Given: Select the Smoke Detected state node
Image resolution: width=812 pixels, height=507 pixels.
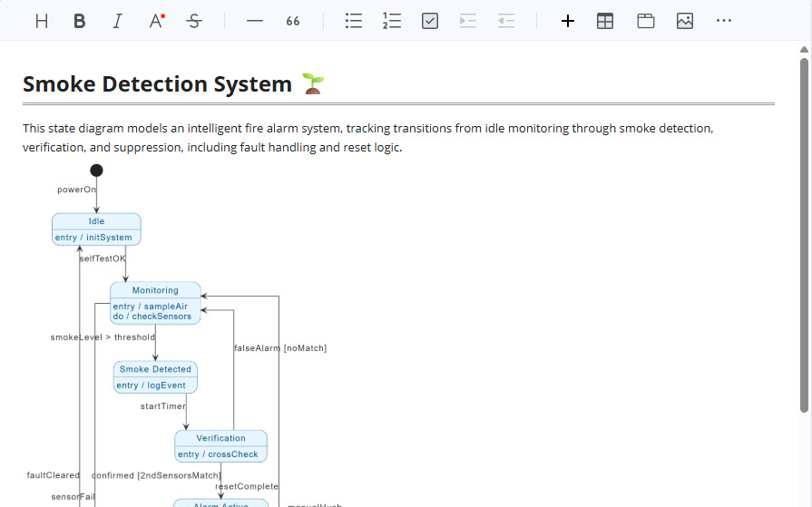Looking at the screenshot, I should [155, 377].
